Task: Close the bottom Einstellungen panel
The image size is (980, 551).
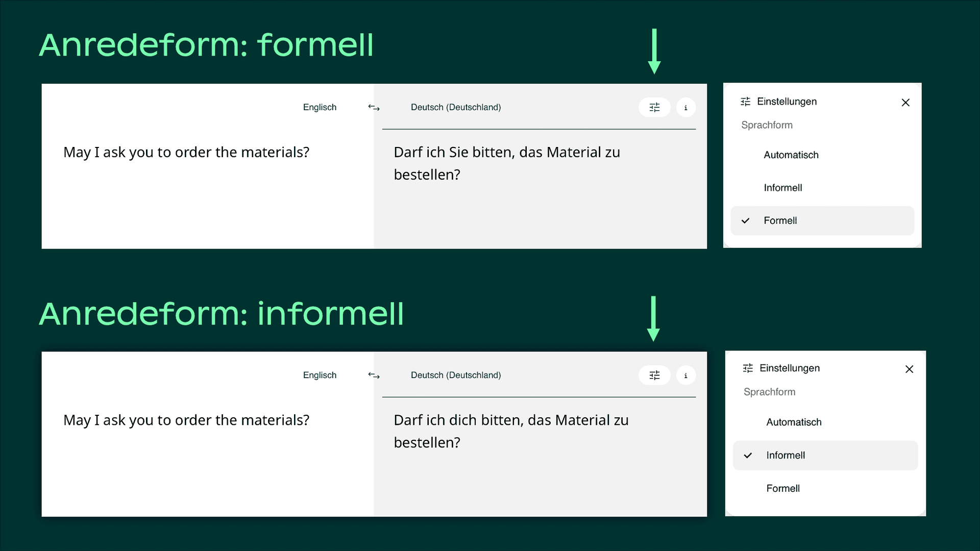Action: coord(910,369)
